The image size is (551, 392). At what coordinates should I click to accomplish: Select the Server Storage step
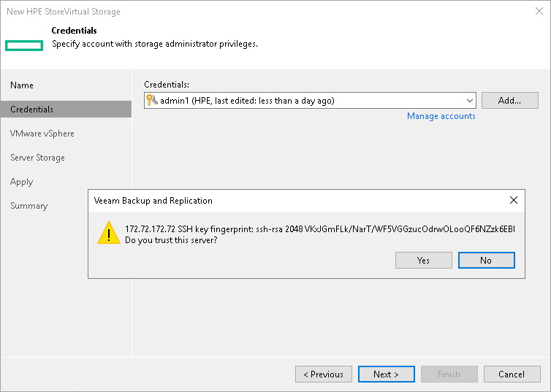[37, 158]
